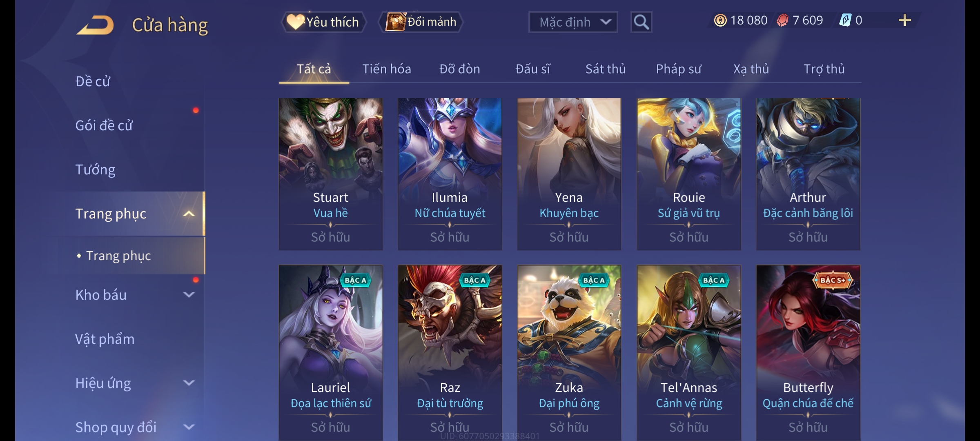This screenshot has height=441, width=980.
Task: Open Butterfly Quận chúa đế chế skin
Action: pyautogui.click(x=808, y=353)
